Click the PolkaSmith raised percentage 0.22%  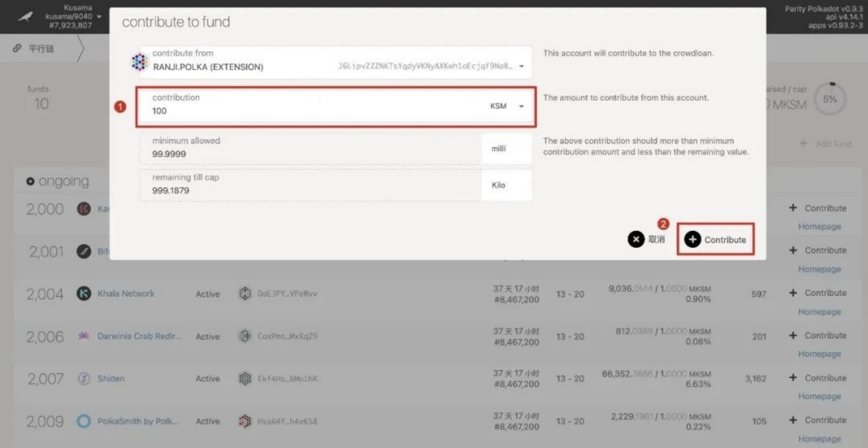(698, 427)
